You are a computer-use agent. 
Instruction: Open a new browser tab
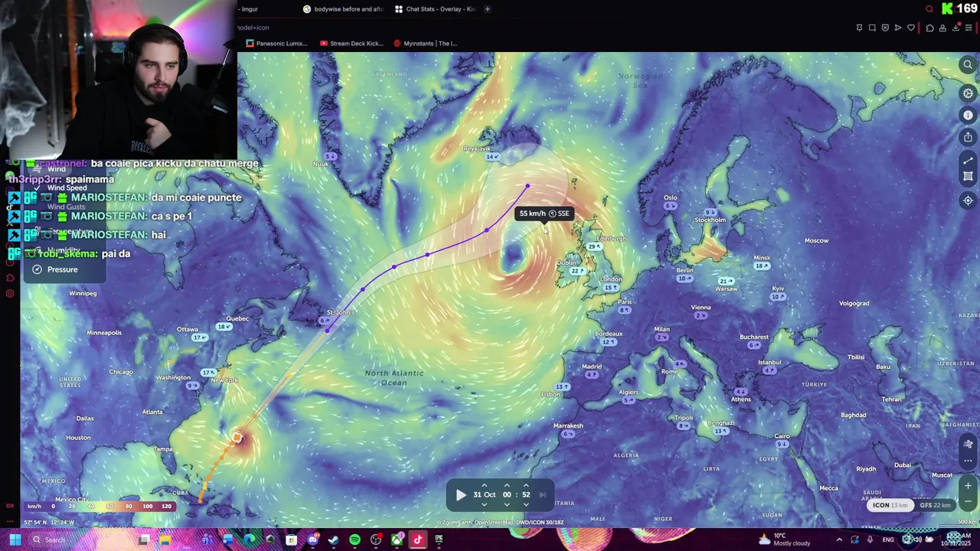pyautogui.click(x=487, y=9)
